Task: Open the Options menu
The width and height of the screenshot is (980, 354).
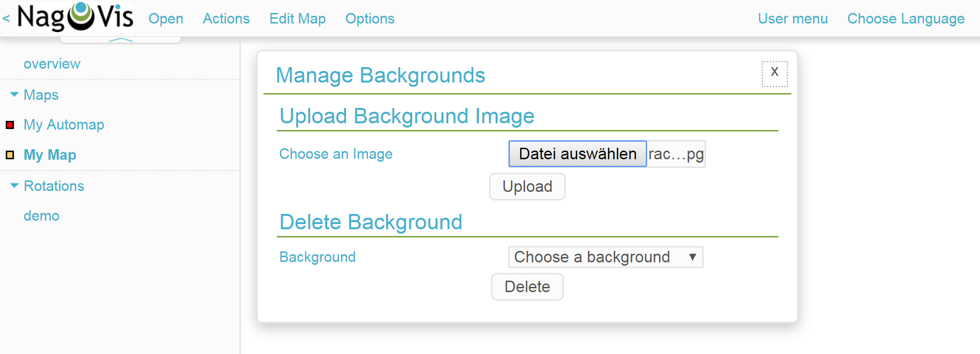Action: pos(370,19)
